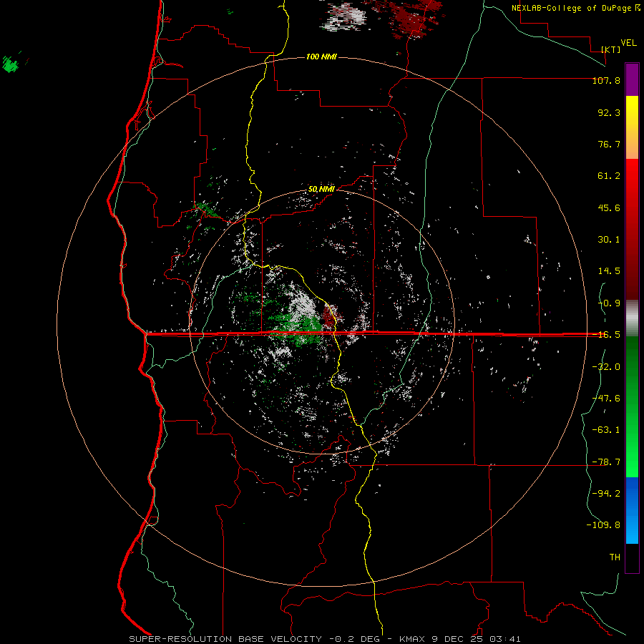The image size is (644, 644).
Task: Select the 107.8 velocity scale value
Action: tap(606, 80)
